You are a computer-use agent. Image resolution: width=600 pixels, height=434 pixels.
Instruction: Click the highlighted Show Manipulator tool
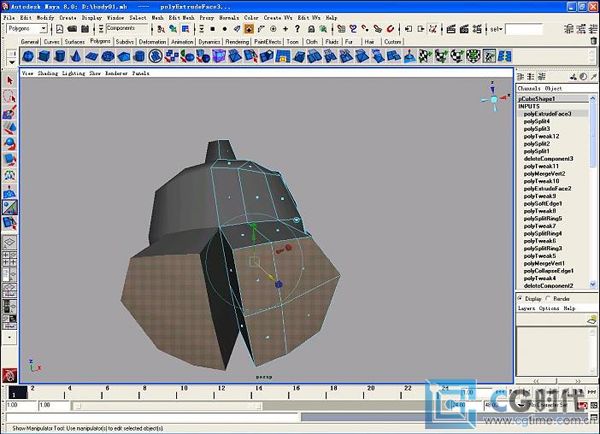[x=10, y=207]
